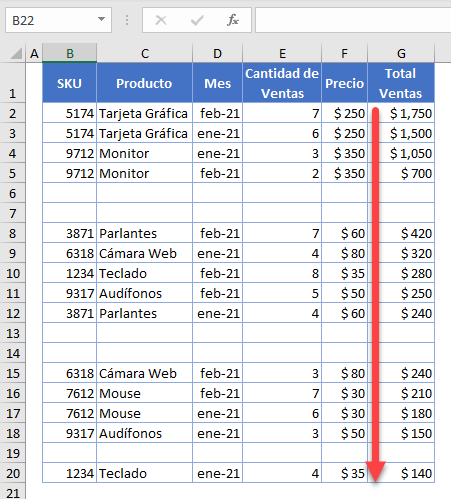Click the Name Box showing B22
The image size is (451, 499).
(x=58, y=20)
